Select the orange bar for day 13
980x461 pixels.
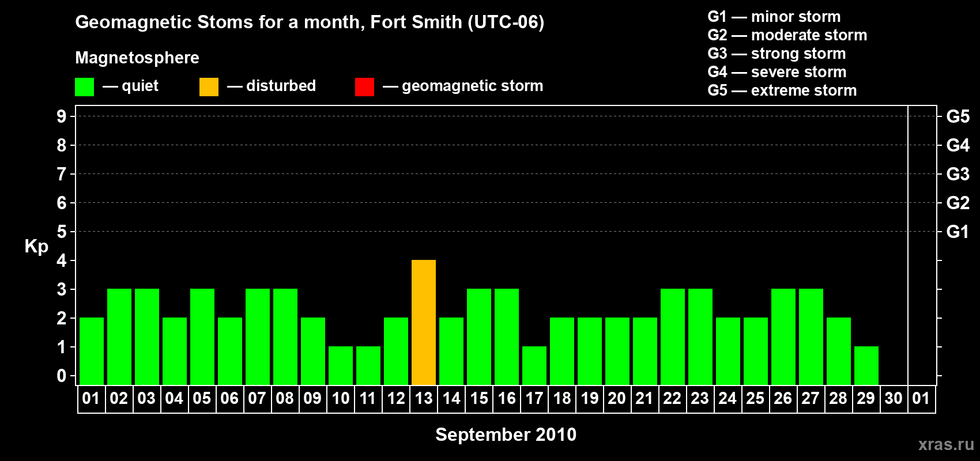pos(424,322)
